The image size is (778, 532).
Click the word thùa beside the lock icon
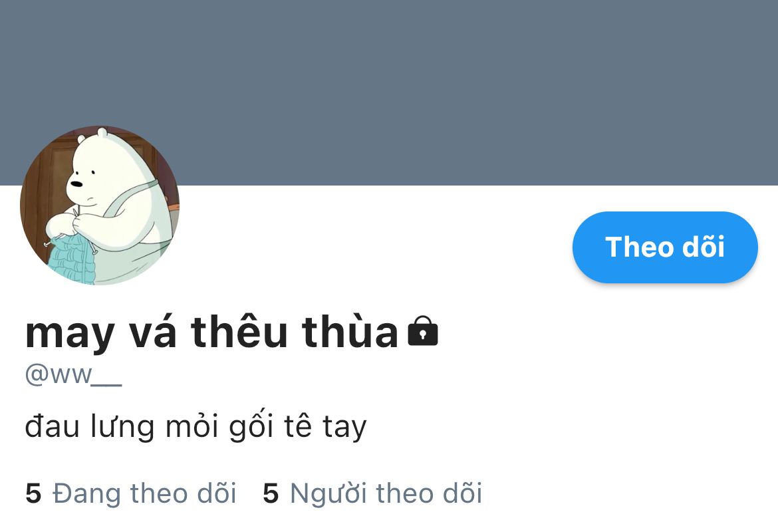[x=350, y=332]
